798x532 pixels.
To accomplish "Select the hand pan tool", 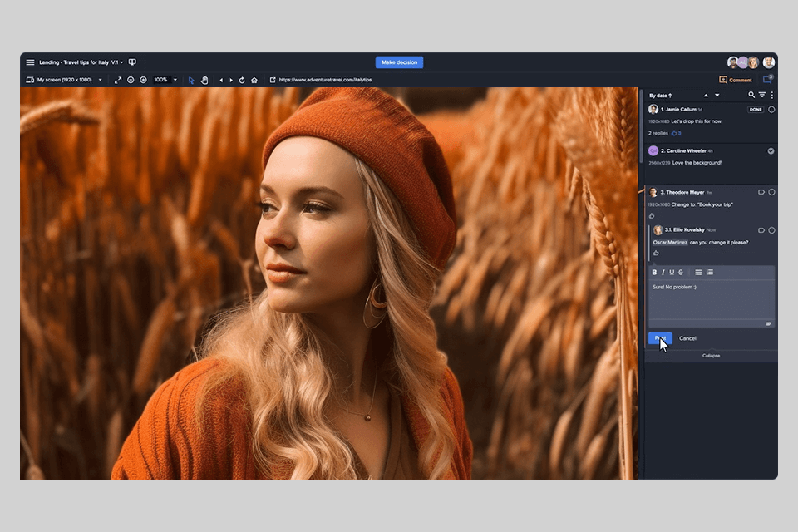I will click(x=204, y=80).
